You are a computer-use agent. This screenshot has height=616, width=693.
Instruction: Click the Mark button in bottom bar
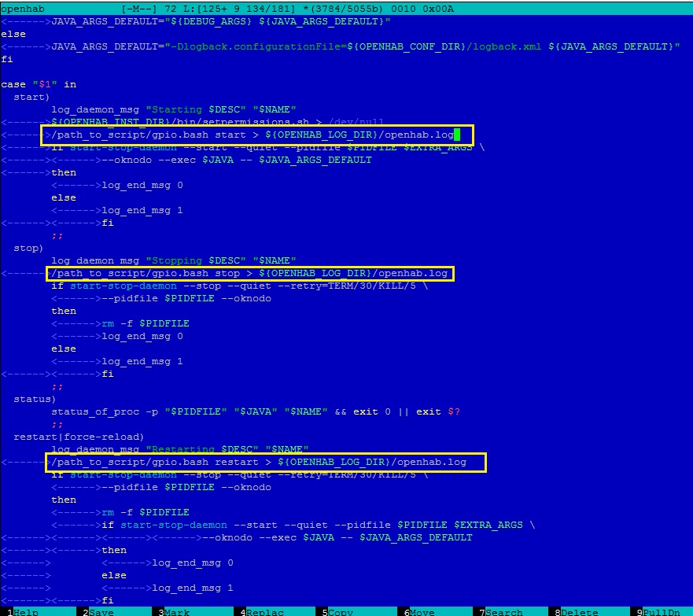tap(176, 610)
